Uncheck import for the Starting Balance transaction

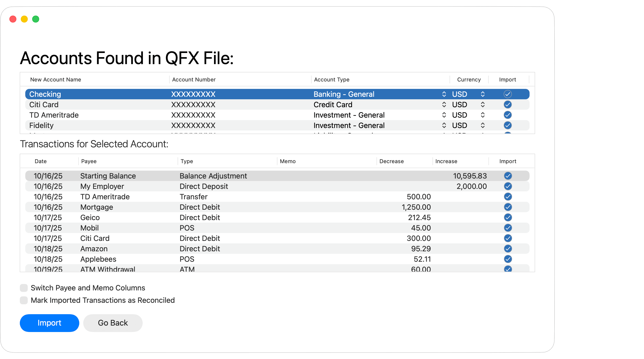[x=508, y=176]
